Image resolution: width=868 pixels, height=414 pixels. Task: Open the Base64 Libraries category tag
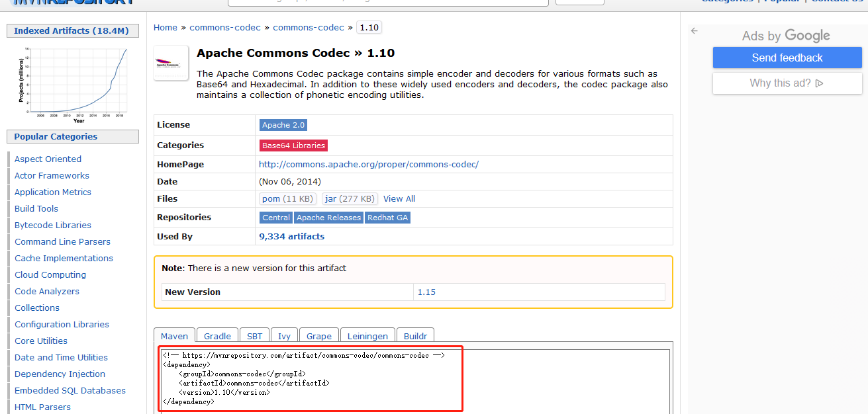[x=293, y=145]
